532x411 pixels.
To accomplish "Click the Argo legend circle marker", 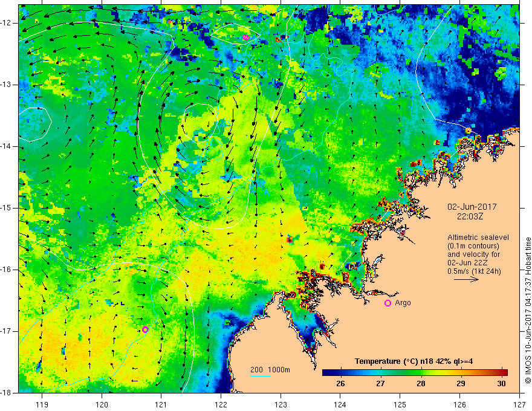I will [x=388, y=303].
